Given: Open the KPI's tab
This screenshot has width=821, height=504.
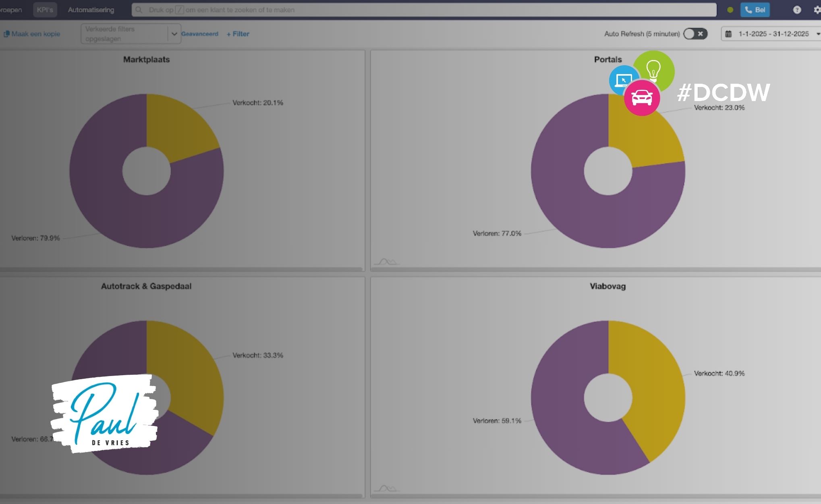Looking at the screenshot, I should (45, 10).
